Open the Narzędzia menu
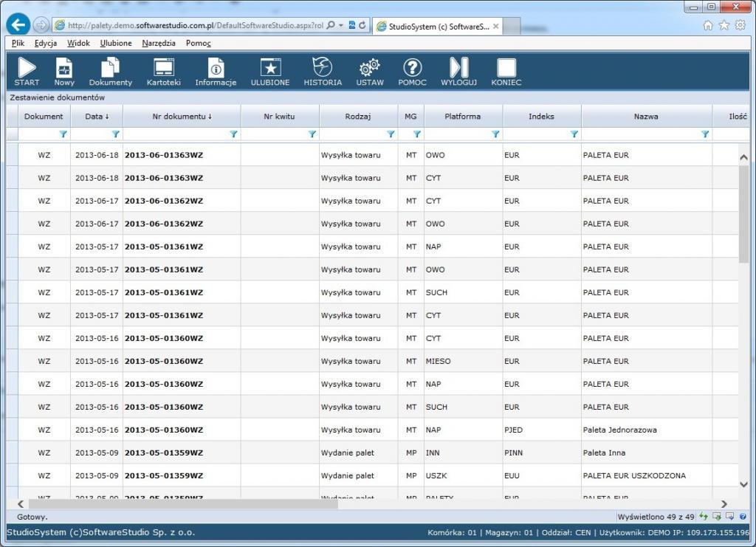Viewport: 756px width, 547px height. click(159, 43)
